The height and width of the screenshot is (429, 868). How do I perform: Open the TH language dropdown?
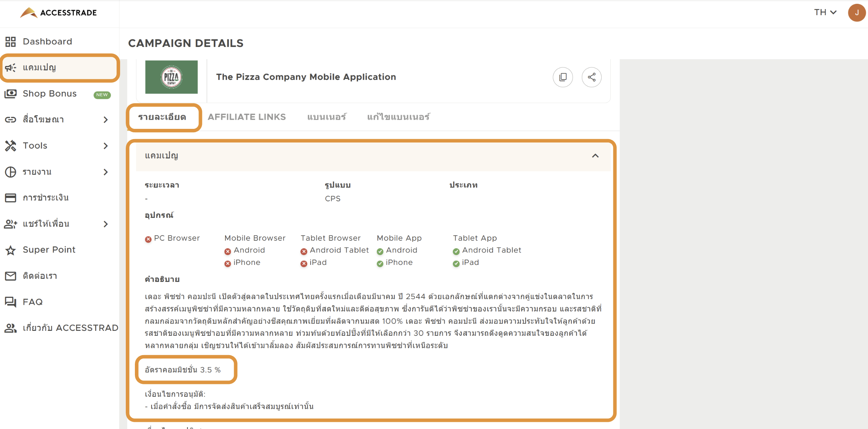point(826,13)
